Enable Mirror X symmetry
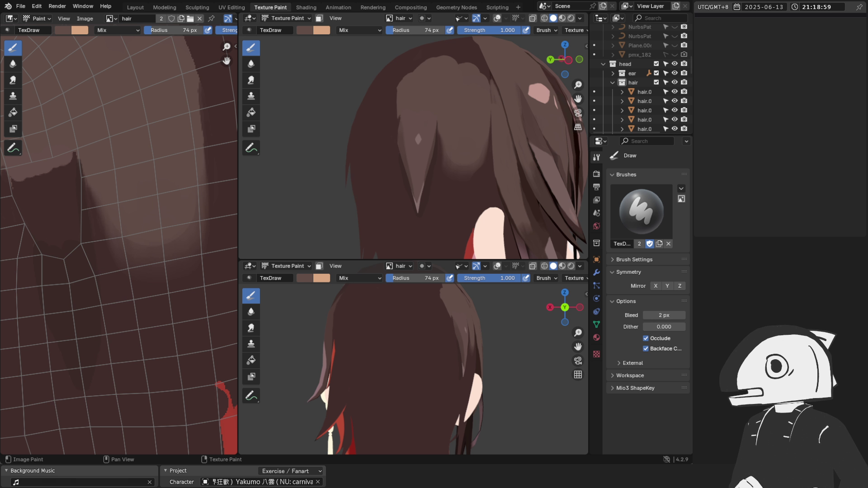868x488 pixels. (656, 286)
